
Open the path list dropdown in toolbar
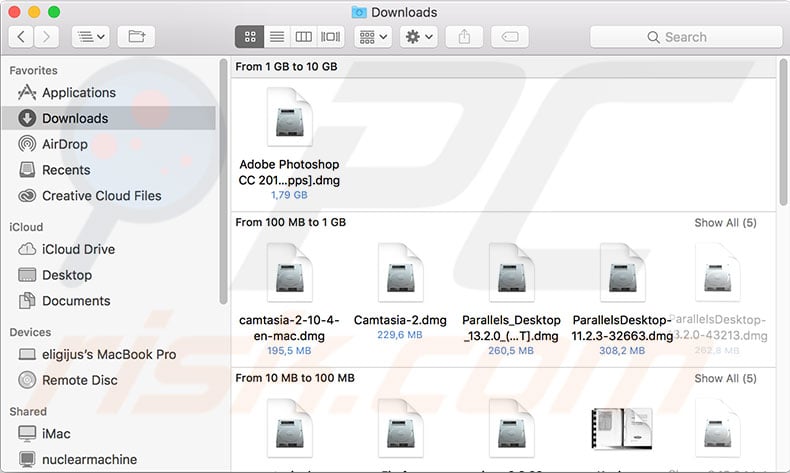91,37
